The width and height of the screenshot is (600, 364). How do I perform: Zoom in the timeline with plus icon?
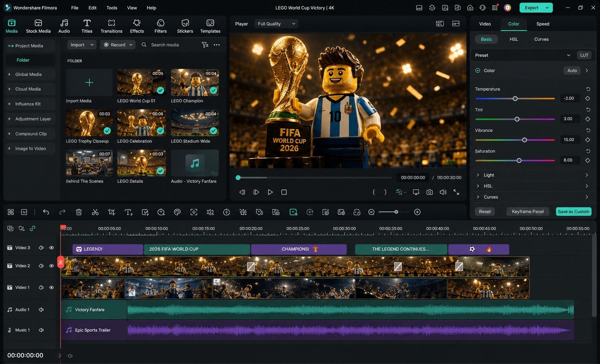tap(417, 212)
